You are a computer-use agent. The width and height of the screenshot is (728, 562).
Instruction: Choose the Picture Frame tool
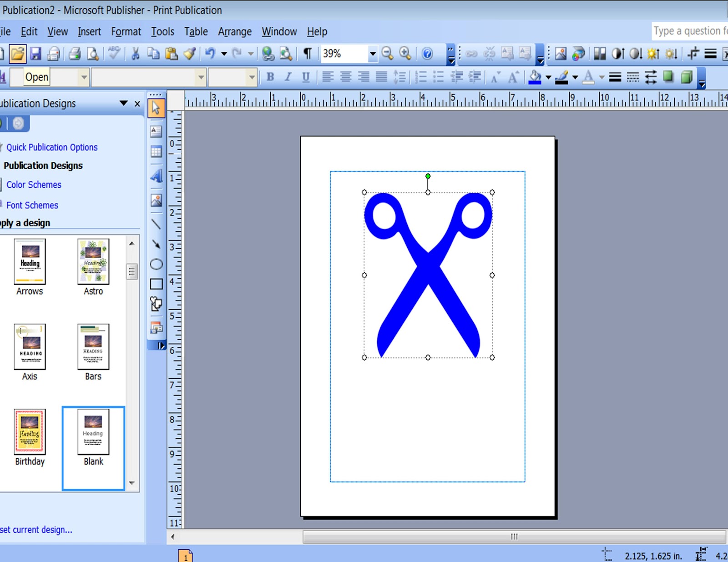pyautogui.click(x=156, y=200)
